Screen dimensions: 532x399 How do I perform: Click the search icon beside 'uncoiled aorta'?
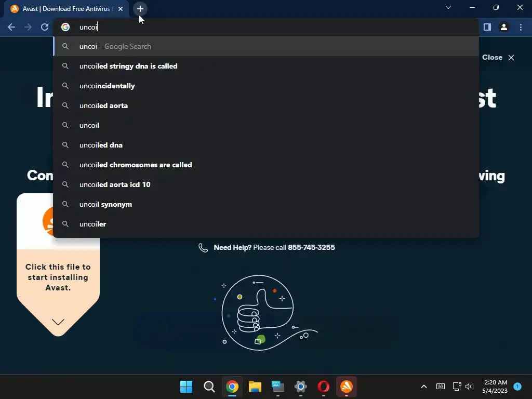click(65, 105)
